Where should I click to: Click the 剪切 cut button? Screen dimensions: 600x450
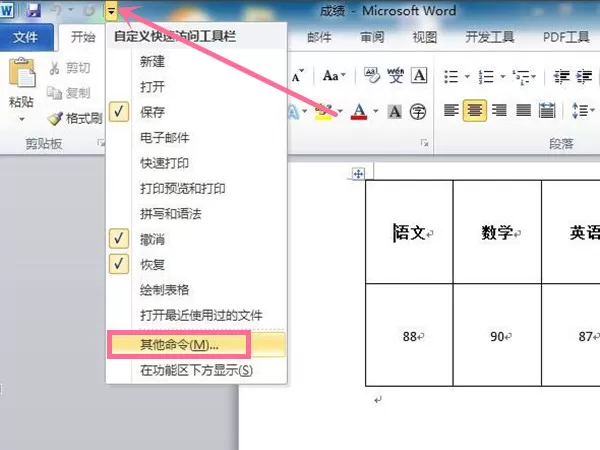(x=70, y=68)
